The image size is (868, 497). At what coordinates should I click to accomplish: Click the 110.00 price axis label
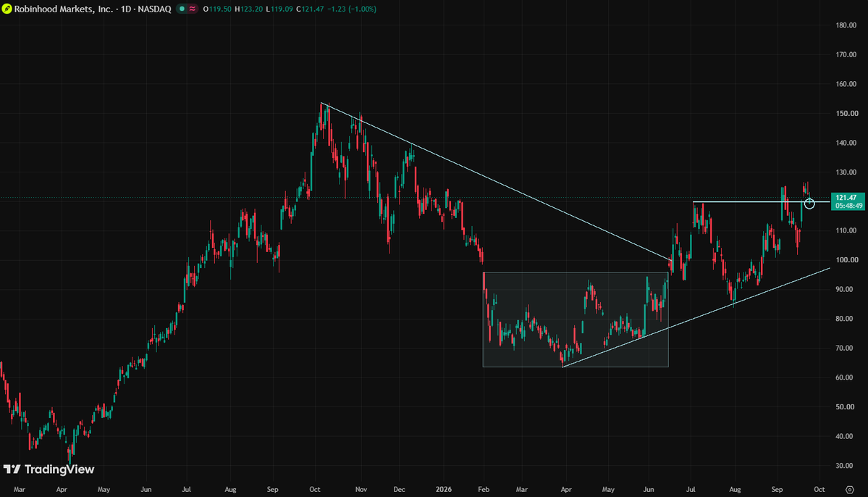click(846, 230)
